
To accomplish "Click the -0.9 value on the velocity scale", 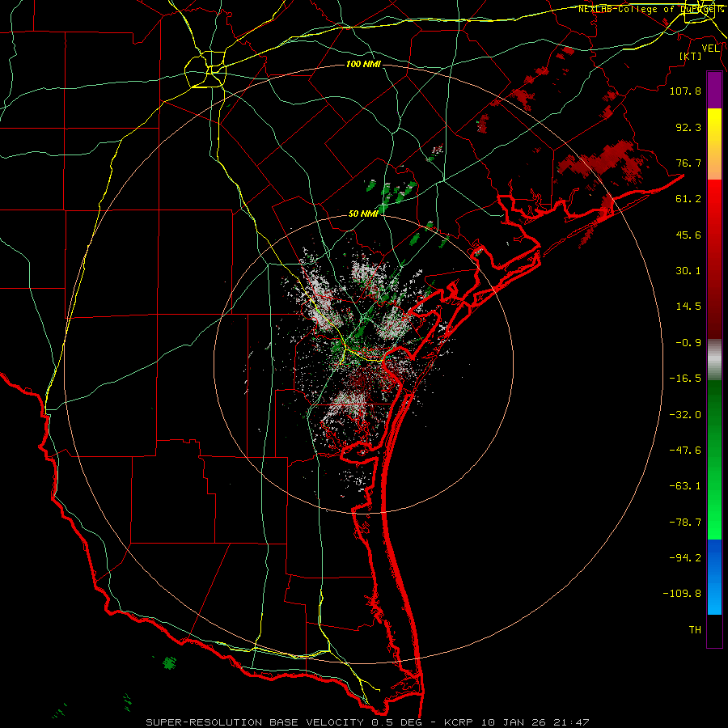I will pos(688,343).
